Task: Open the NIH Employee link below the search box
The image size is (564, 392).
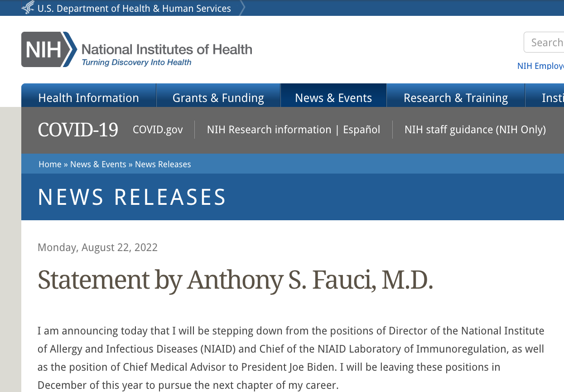Action: click(540, 66)
